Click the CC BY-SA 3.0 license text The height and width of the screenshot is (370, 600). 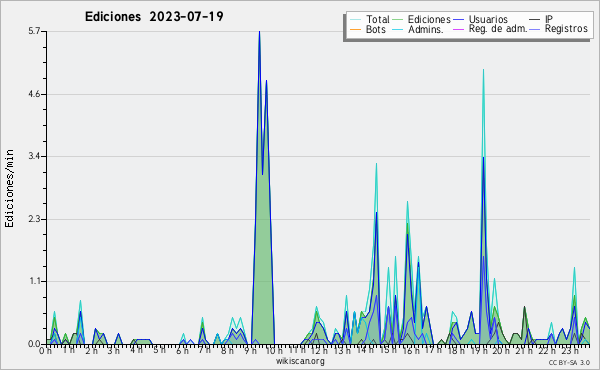(x=569, y=362)
